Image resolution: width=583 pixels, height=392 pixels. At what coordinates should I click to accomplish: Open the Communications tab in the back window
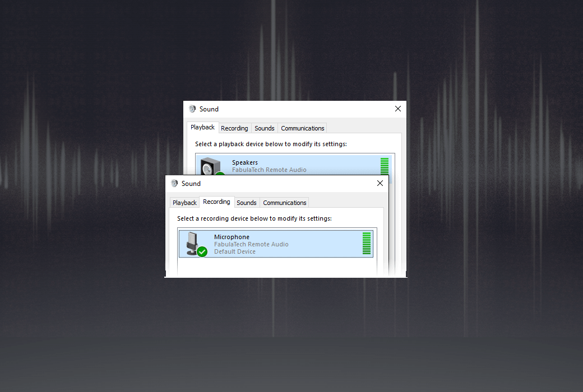coord(302,128)
